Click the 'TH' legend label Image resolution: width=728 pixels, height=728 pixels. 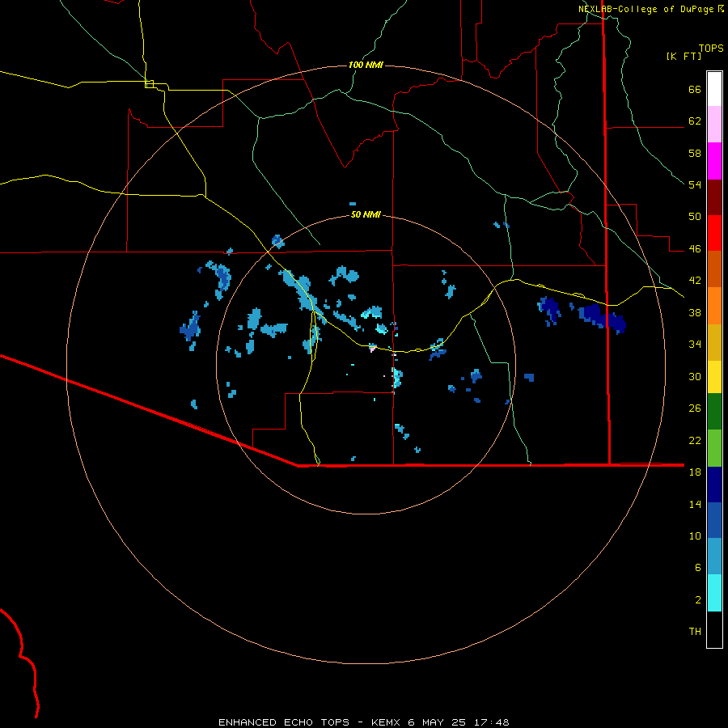click(695, 632)
